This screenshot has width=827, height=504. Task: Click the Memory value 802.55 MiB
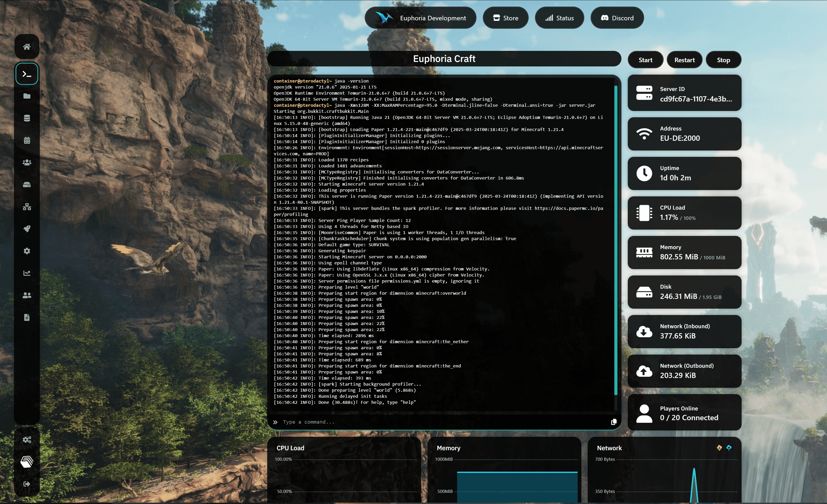tap(679, 257)
